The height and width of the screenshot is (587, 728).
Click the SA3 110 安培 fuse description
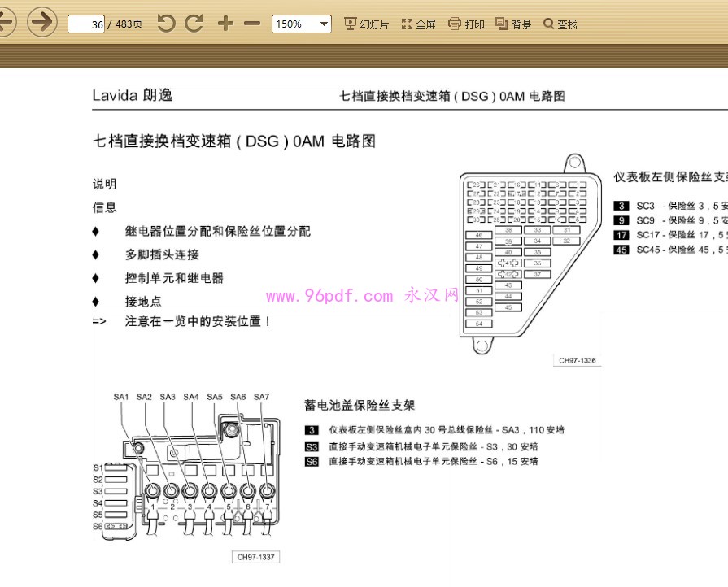pyautogui.click(x=434, y=430)
